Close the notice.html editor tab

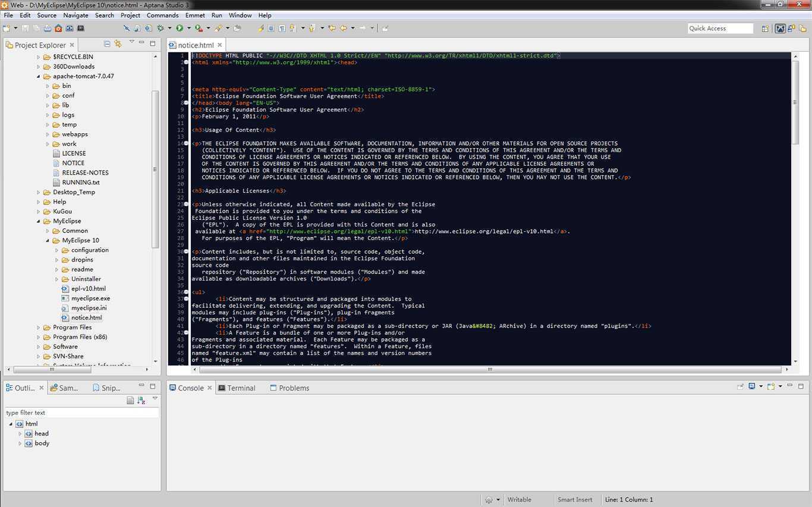(219, 45)
